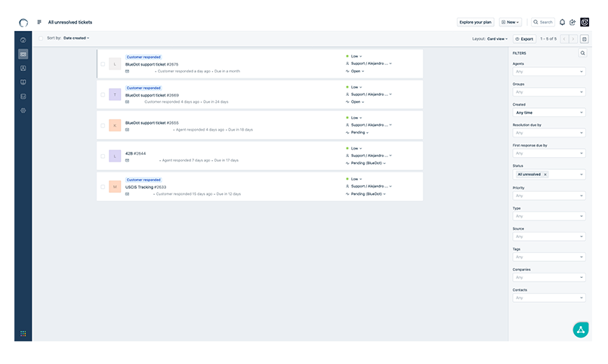Open the New button menu
The width and height of the screenshot is (608, 364).
coord(511,23)
